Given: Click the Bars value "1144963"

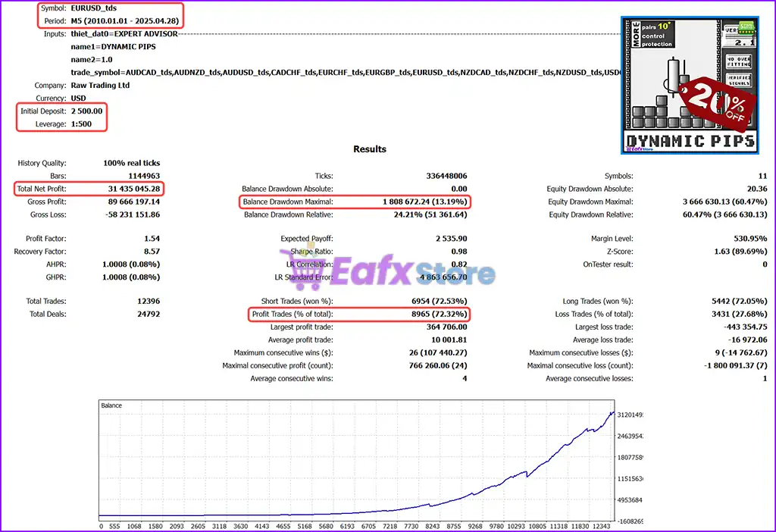Looking at the screenshot, I should coord(144,176).
